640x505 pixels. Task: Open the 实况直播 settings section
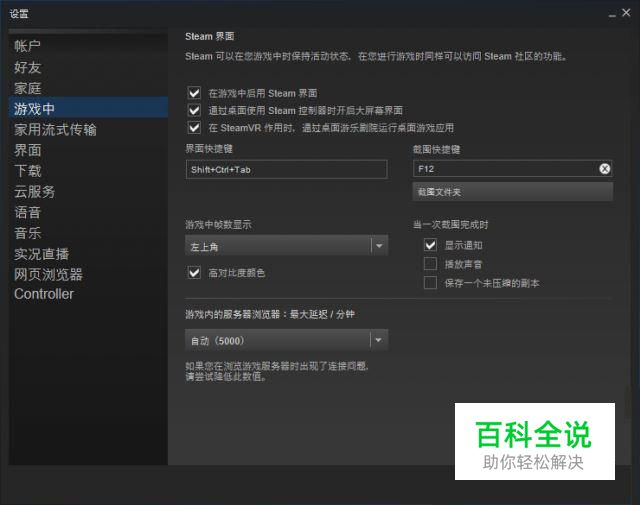[88, 254]
